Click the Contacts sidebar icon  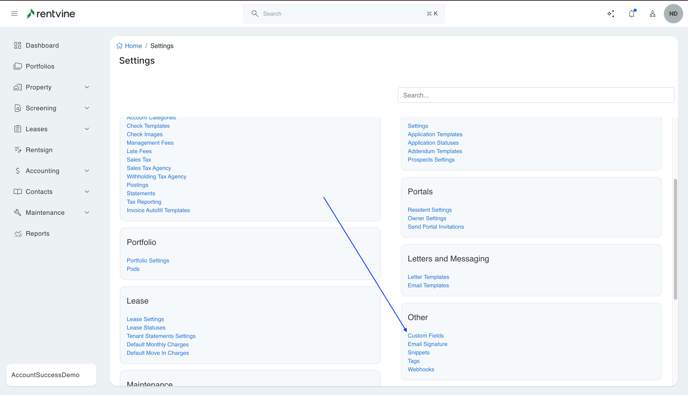point(18,191)
